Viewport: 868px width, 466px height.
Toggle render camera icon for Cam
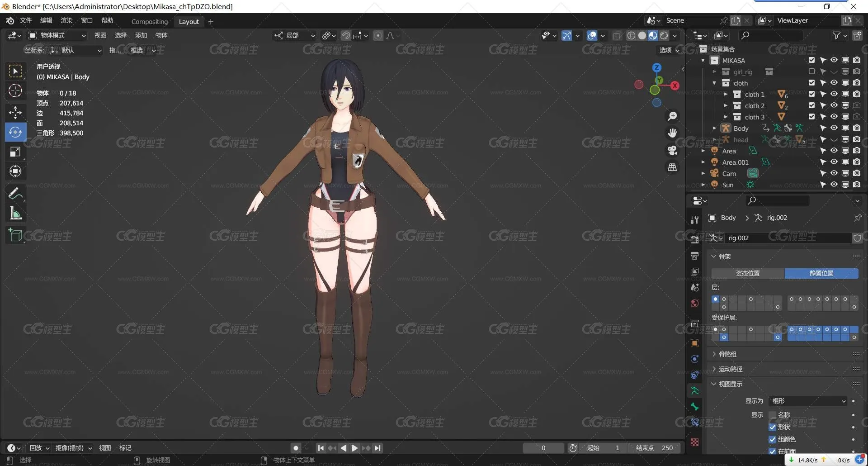coord(857,173)
